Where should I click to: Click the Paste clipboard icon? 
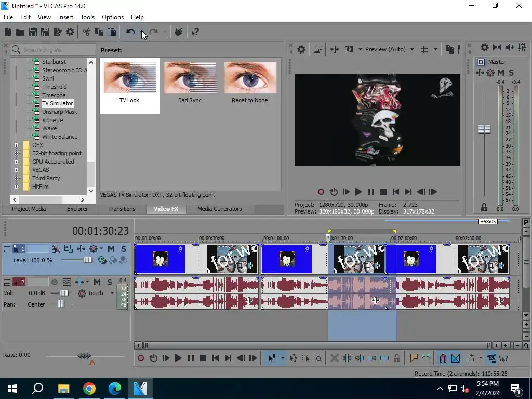112,32
